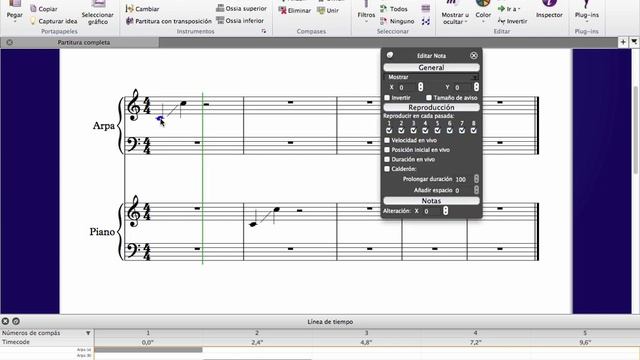Expand the Instrumentos group dialog launcher
This screenshot has height=360, width=640.
pos(264,31)
